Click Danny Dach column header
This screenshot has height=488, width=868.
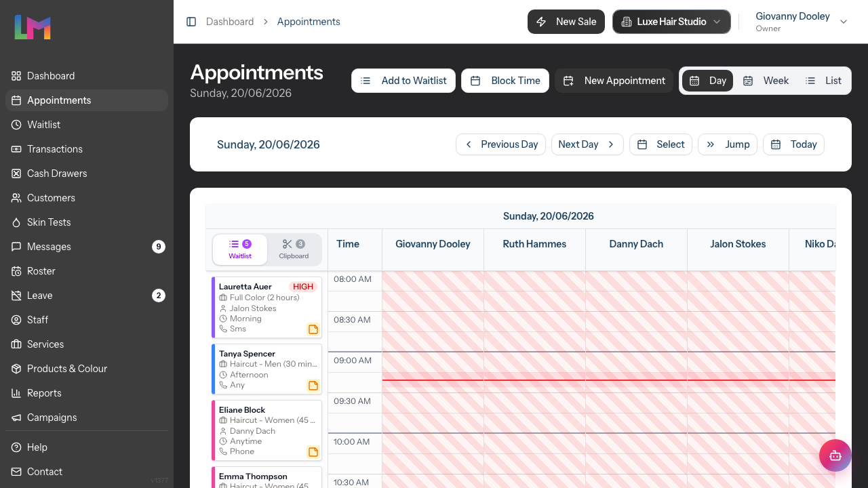click(636, 244)
